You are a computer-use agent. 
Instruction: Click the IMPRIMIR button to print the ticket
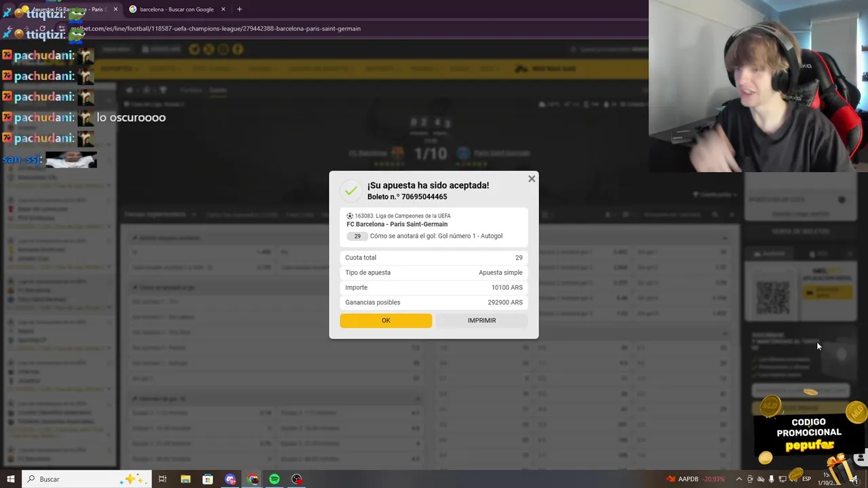click(481, 321)
